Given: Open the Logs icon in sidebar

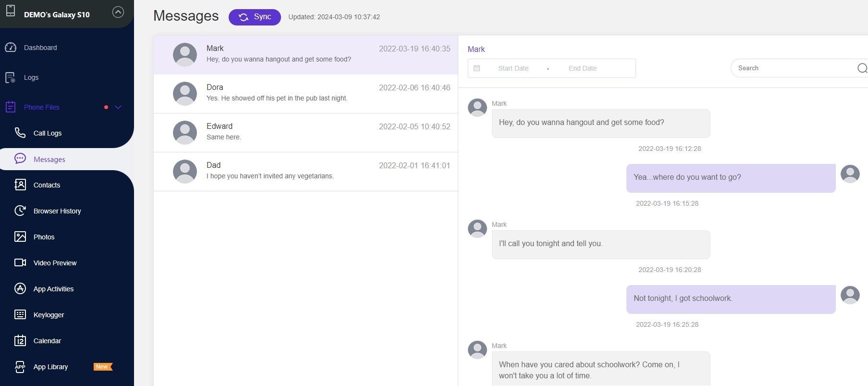Looking at the screenshot, I should pos(11,77).
